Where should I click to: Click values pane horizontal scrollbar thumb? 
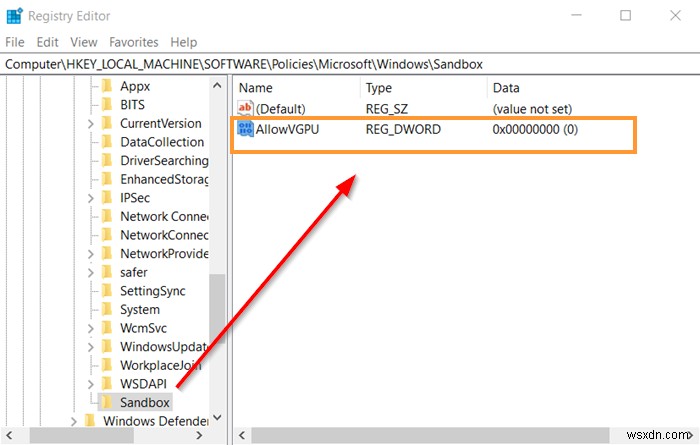[430, 435]
